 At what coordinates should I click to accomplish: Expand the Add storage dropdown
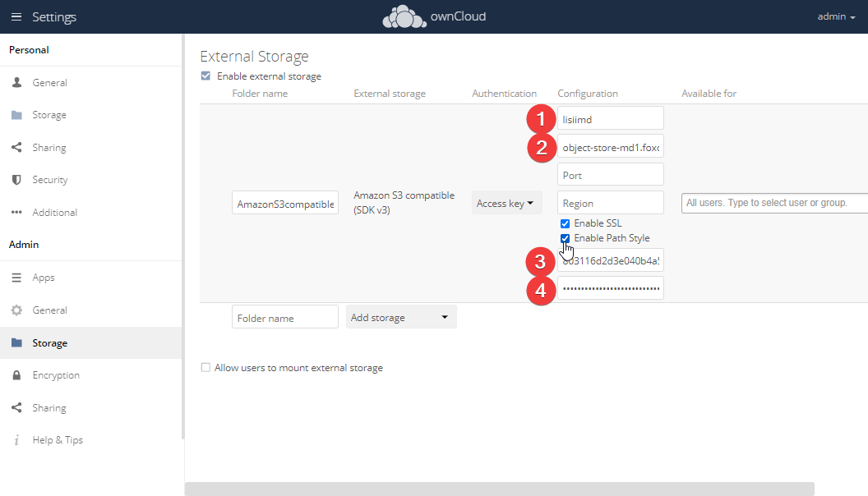401,317
